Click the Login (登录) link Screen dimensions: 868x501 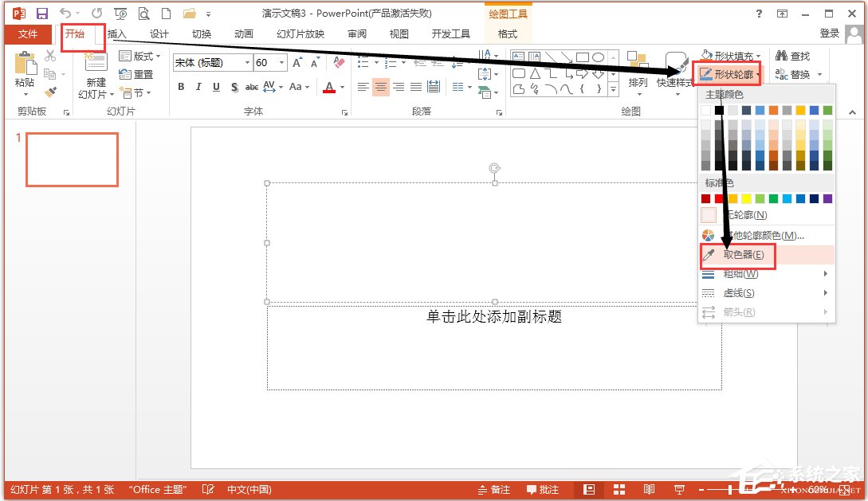point(829,33)
